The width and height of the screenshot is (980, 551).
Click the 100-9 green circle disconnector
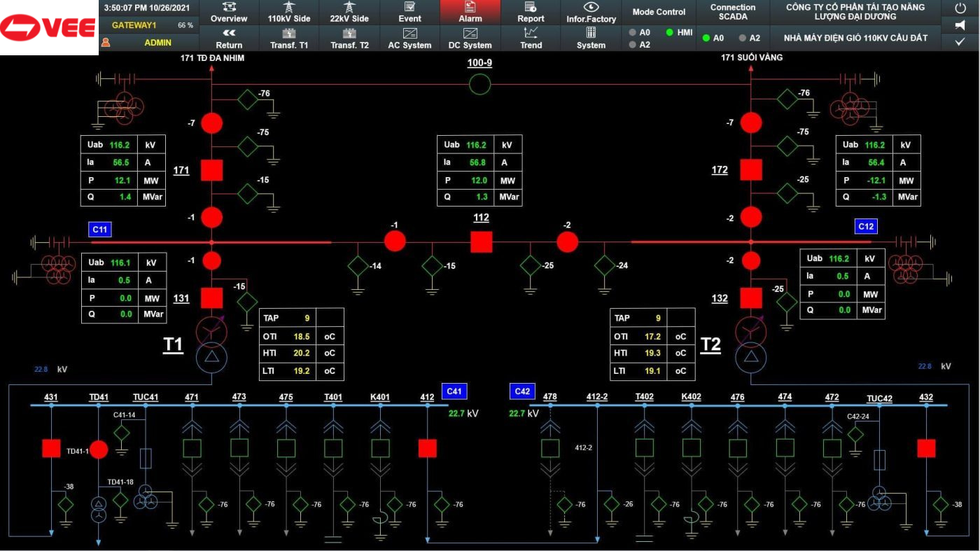[479, 85]
